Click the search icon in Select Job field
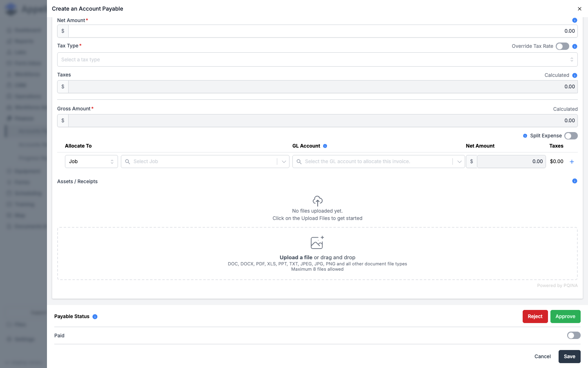Image resolution: width=588 pixels, height=368 pixels. point(127,162)
